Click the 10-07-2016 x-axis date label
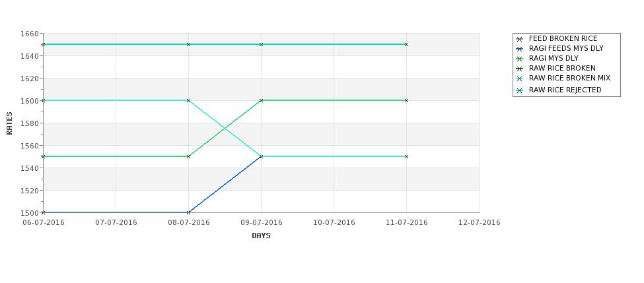 (x=334, y=223)
